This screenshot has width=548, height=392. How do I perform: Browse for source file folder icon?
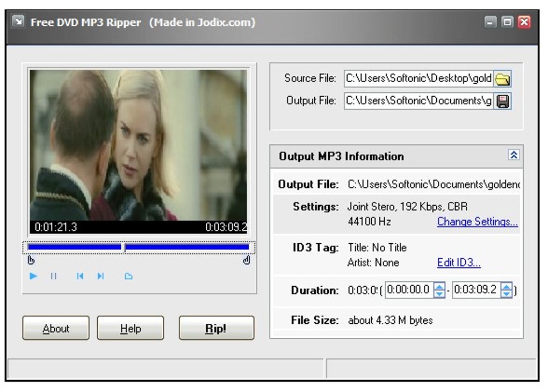[x=502, y=79]
